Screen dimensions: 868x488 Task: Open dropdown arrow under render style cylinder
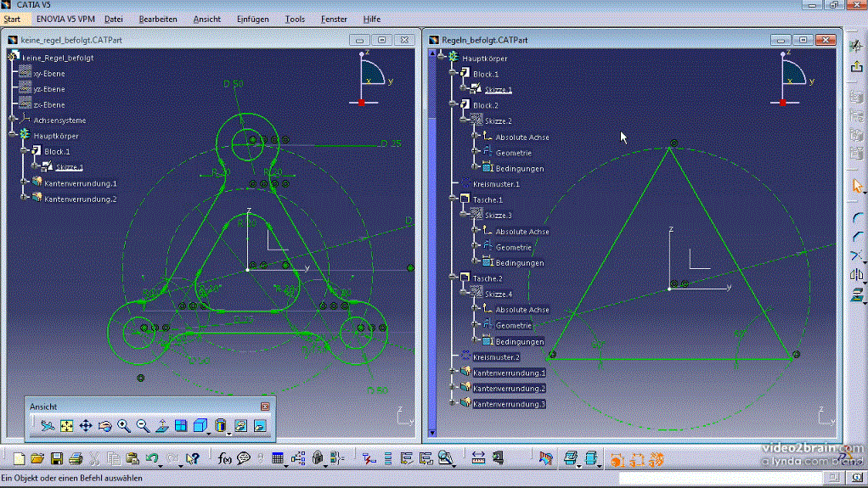pos(228,434)
